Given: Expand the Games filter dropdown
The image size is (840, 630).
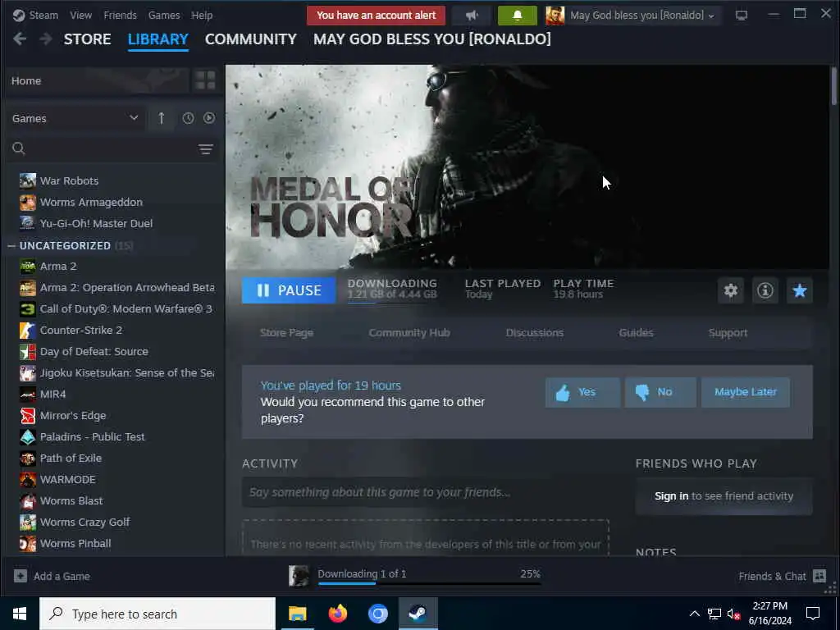Looking at the screenshot, I should (75, 118).
